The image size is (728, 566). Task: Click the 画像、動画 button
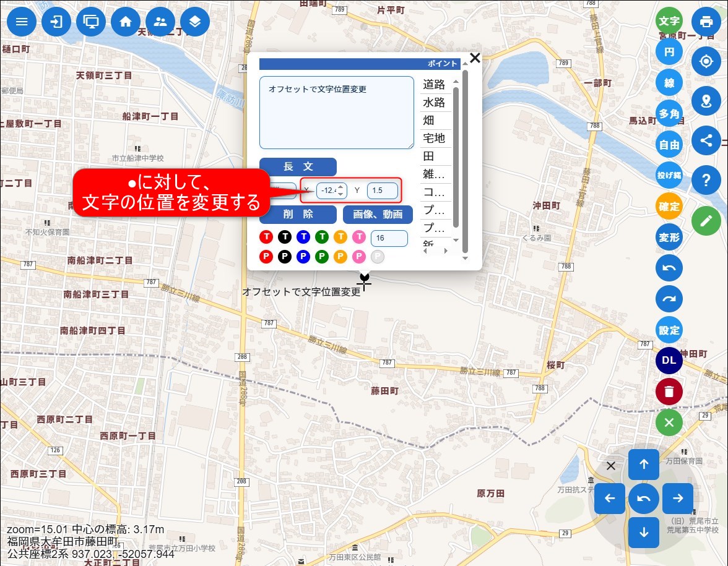[x=378, y=215]
